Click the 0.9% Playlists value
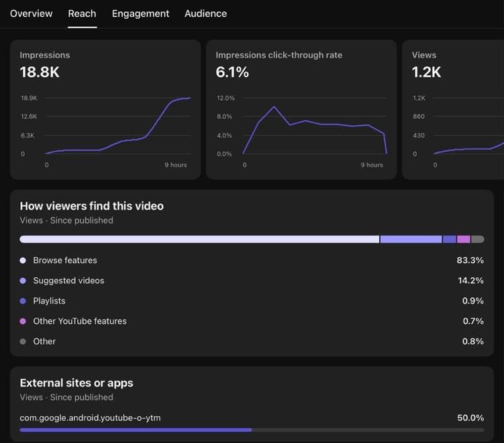This screenshot has height=443, width=504. [x=473, y=301]
